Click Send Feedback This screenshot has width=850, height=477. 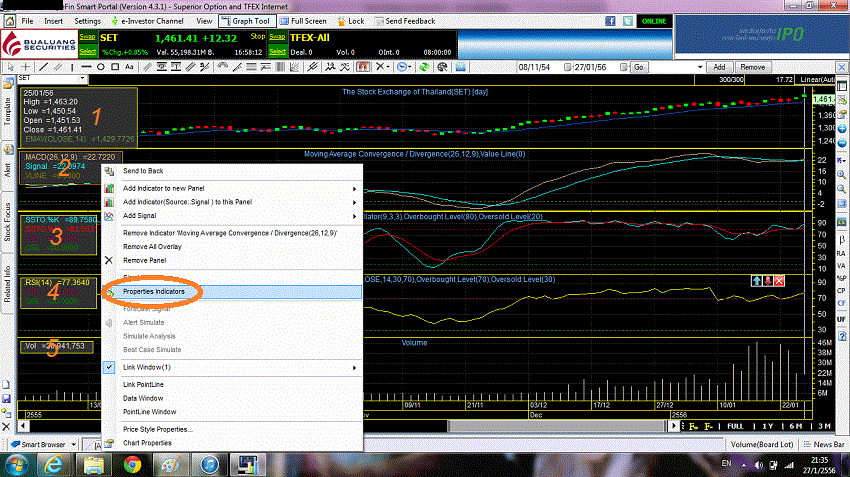pos(405,21)
